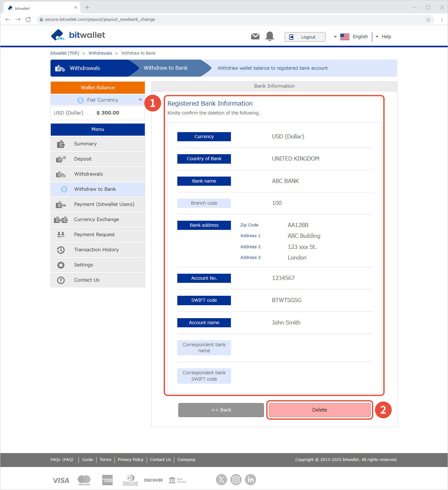The height and width of the screenshot is (490, 448).
Task: Open Currency Exchange in side menu
Action: [x=96, y=219]
